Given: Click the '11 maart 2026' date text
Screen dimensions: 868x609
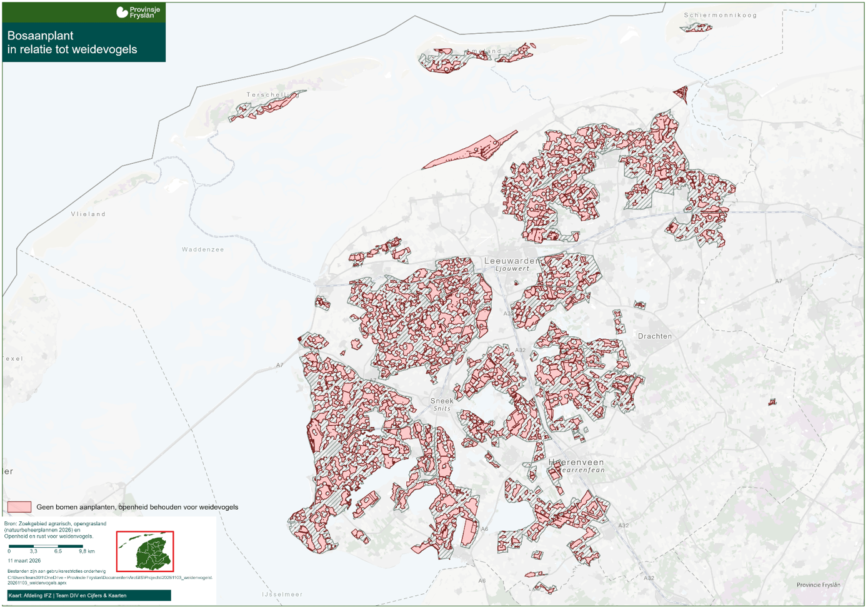Looking at the screenshot, I should 24,561.
